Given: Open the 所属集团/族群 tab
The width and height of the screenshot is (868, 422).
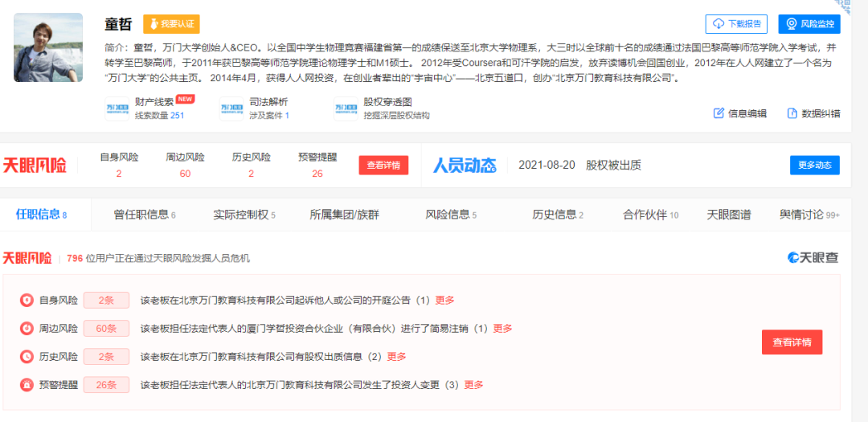Looking at the screenshot, I should (344, 215).
